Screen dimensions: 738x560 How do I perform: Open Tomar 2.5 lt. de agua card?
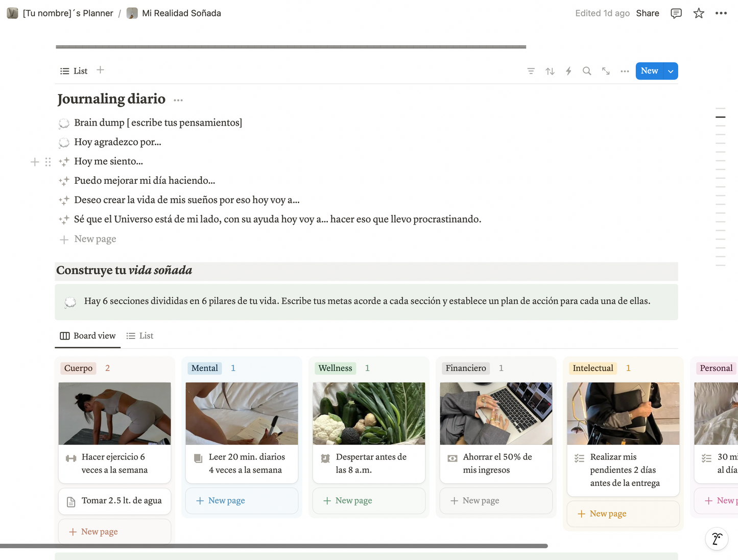tap(114, 501)
